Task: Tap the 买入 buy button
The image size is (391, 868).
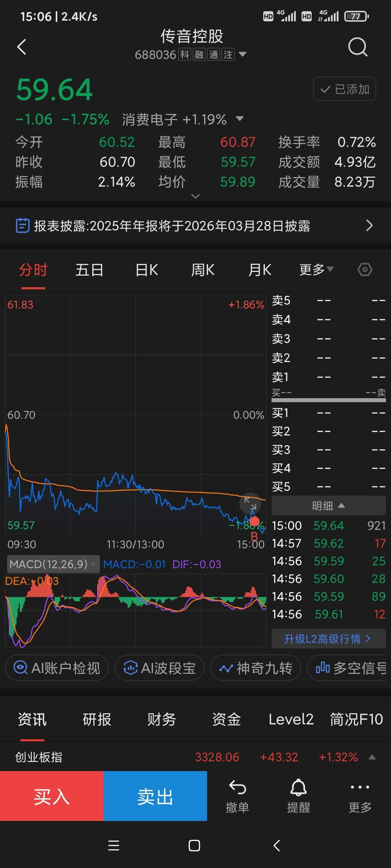Action: 52,796
